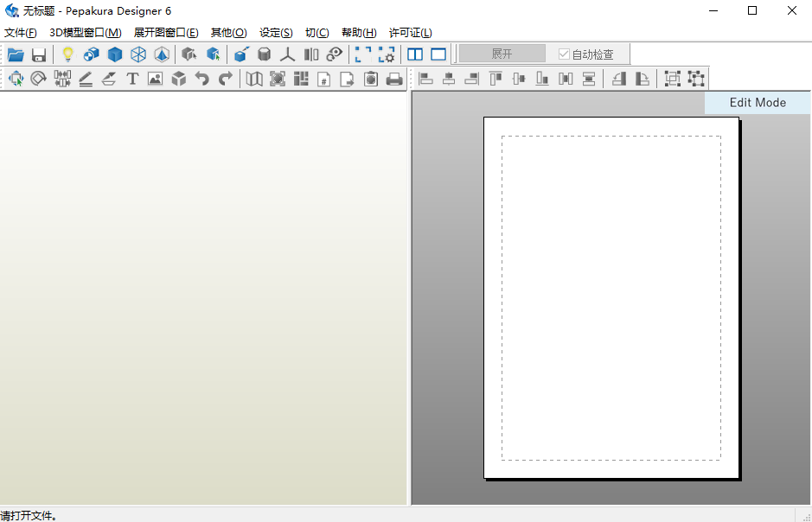
Task: Open the 3D模型窗口(M) menu
Action: tap(86, 33)
